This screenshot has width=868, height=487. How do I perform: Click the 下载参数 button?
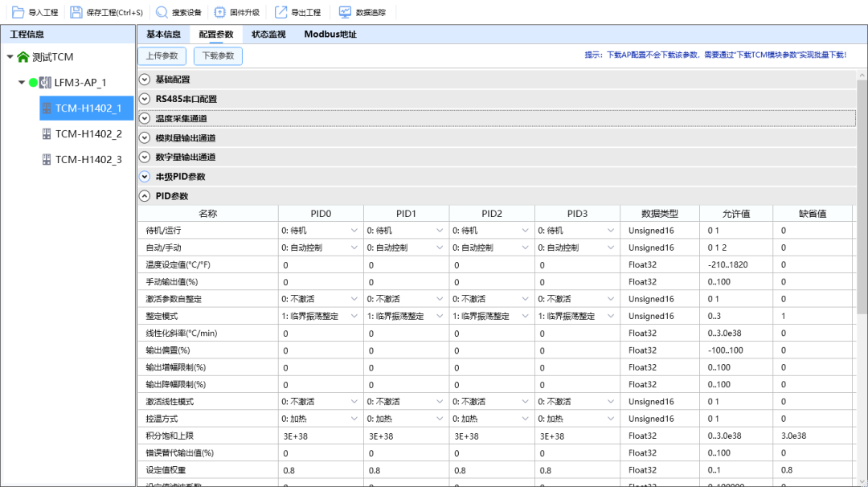coord(218,56)
